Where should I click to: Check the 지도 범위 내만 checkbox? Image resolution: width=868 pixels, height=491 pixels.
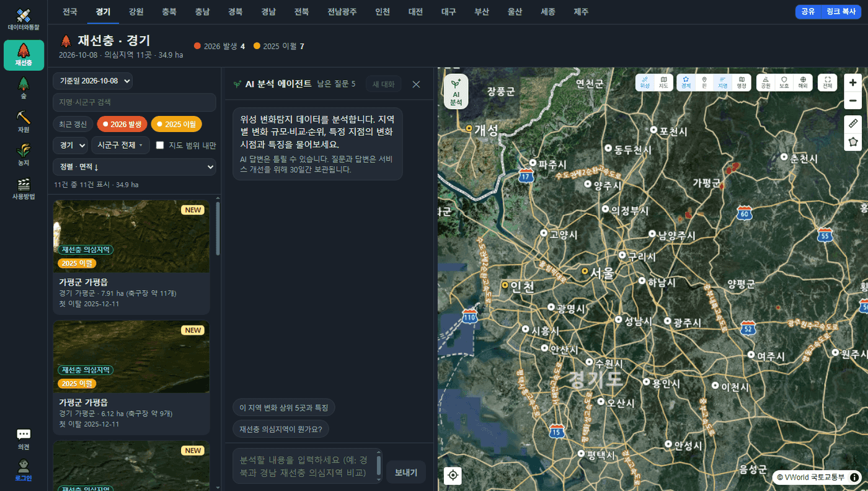click(x=160, y=146)
